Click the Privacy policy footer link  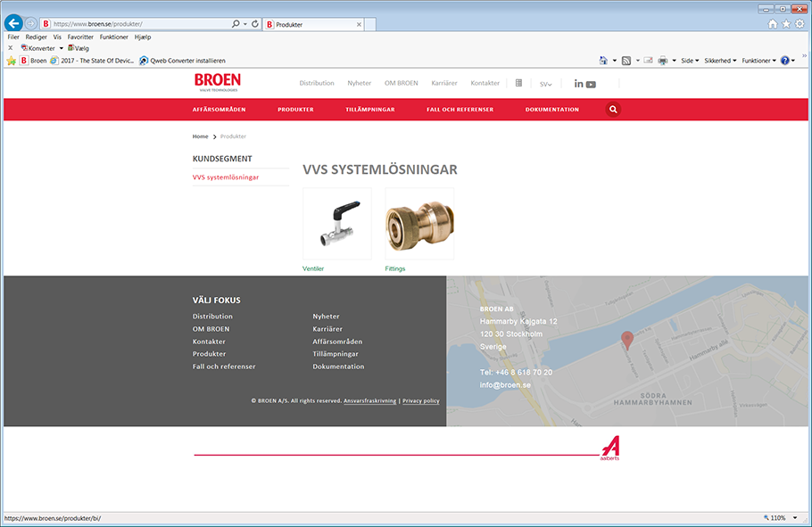(x=421, y=400)
